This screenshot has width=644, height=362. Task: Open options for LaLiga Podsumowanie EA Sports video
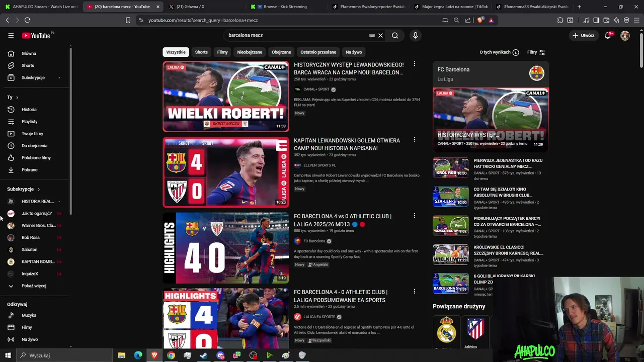coord(414,291)
